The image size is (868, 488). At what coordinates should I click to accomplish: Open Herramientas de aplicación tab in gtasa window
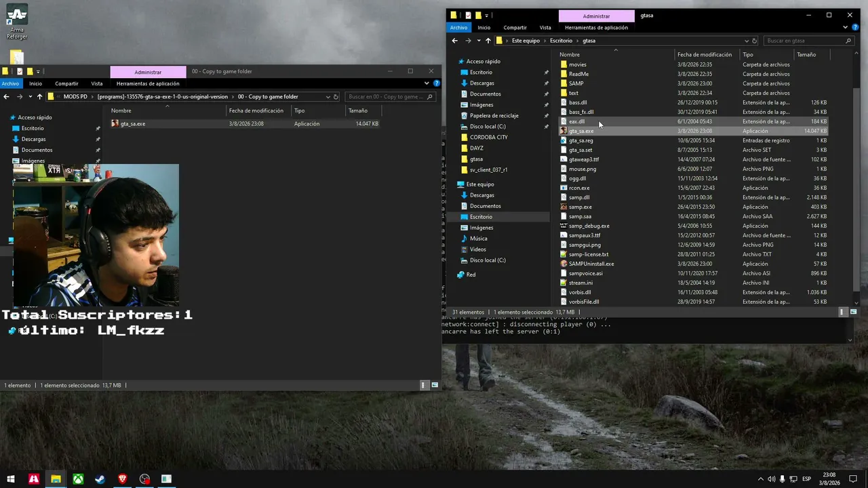pyautogui.click(x=596, y=28)
